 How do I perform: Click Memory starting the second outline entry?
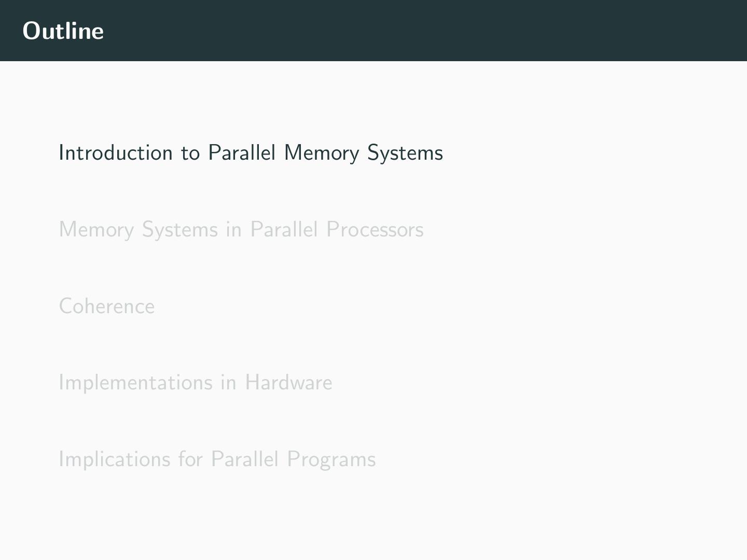point(96,230)
